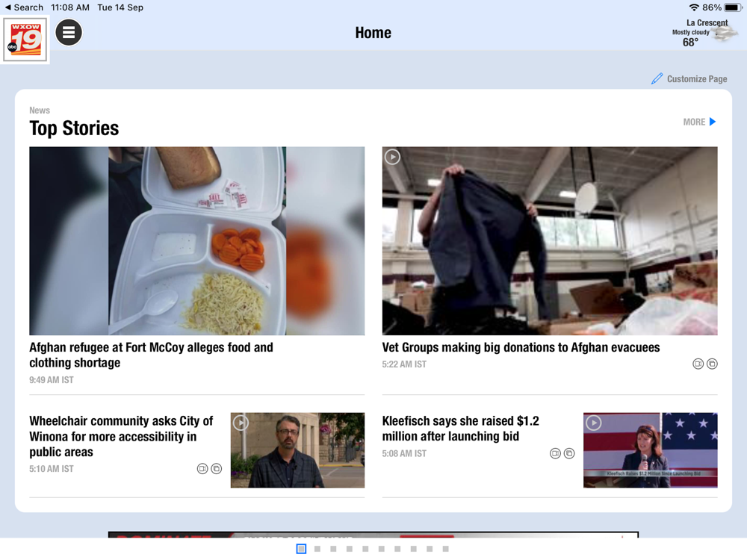Go to last page indicator dot
The image size is (747, 560).
pos(445,549)
